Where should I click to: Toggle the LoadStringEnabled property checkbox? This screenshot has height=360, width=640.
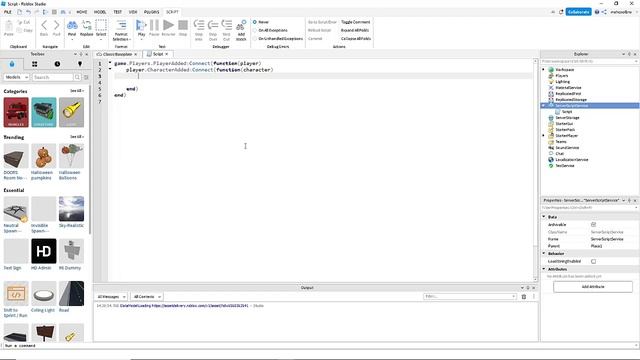(593, 261)
